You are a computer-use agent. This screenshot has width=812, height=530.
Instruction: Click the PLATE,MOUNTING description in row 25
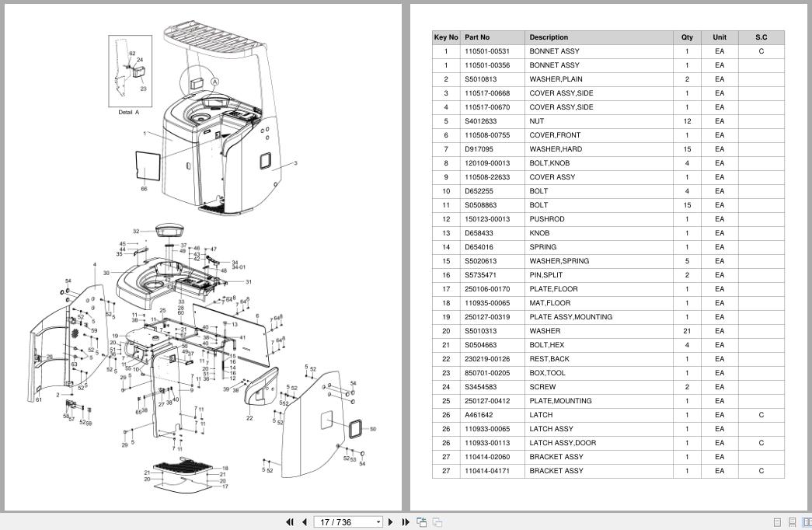pyautogui.click(x=560, y=401)
